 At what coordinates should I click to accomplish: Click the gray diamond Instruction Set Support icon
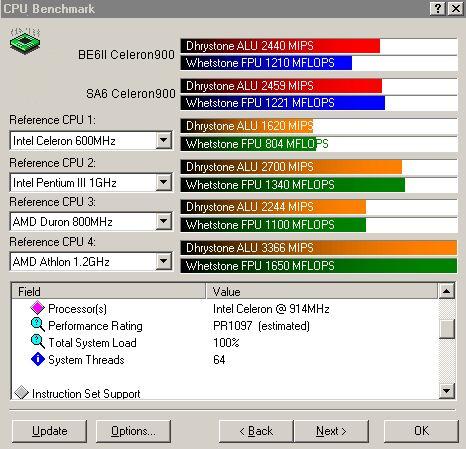[x=22, y=392]
